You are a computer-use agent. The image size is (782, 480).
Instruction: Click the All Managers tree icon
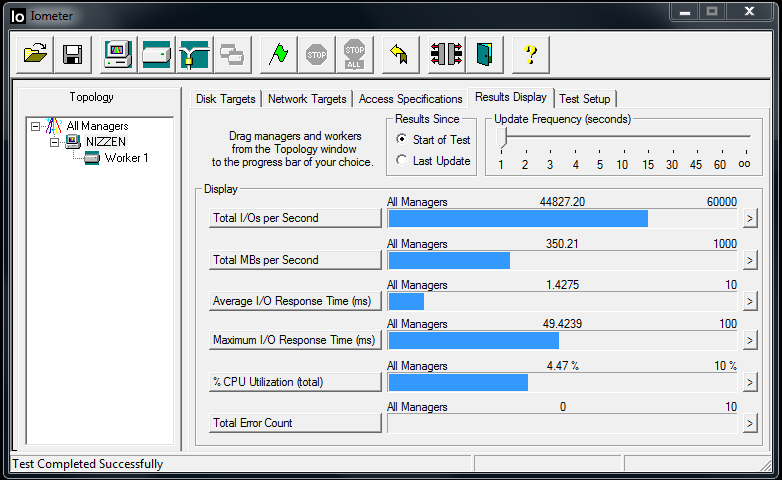pyautogui.click(x=53, y=126)
